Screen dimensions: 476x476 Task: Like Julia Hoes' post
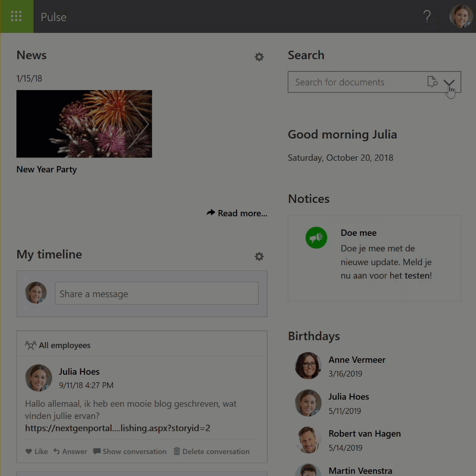point(36,452)
